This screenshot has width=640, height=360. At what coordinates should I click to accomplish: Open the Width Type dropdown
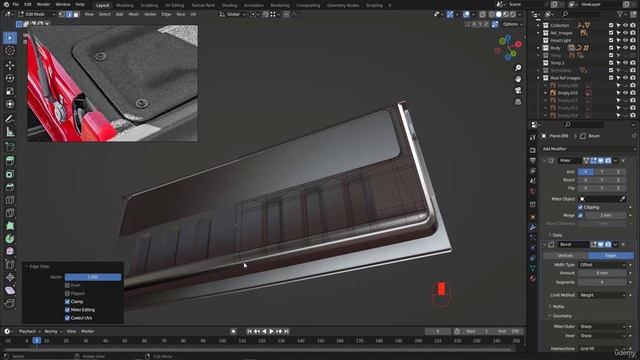(x=602, y=265)
